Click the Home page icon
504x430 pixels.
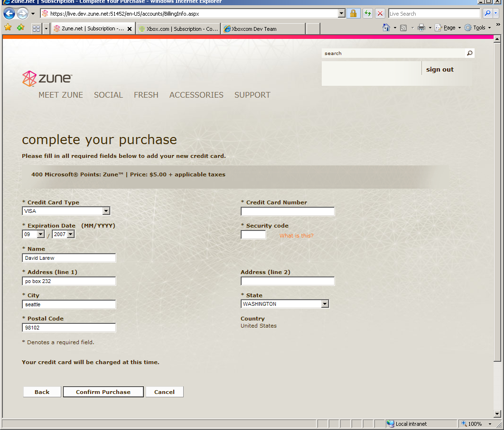pos(386,27)
